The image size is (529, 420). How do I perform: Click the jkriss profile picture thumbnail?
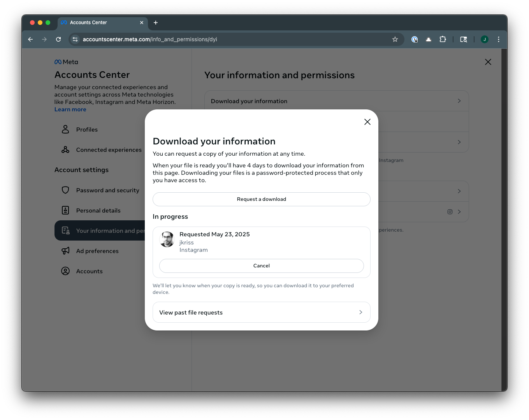click(167, 239)
